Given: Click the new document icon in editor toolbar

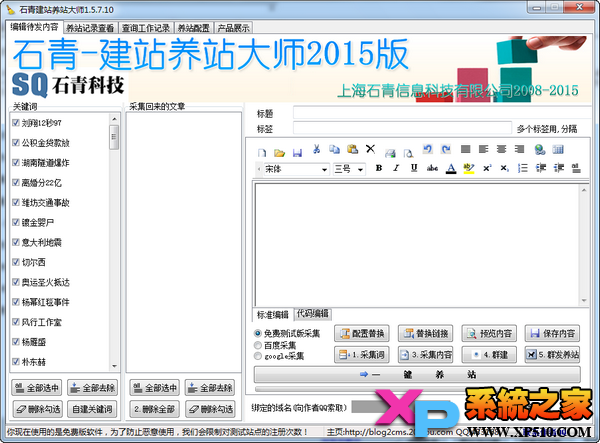Looking at the screenshot, I should [x=262, y=153].
